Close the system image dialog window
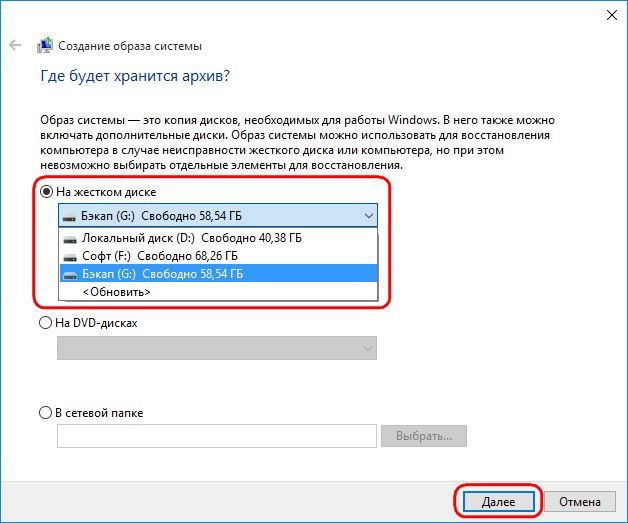The image size is (628, 523). (x=612, y=15)
